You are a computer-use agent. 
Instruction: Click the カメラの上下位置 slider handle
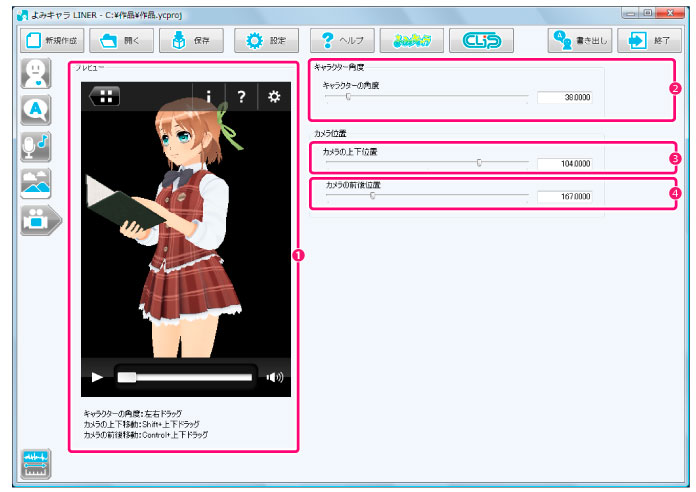pos(479,163)
